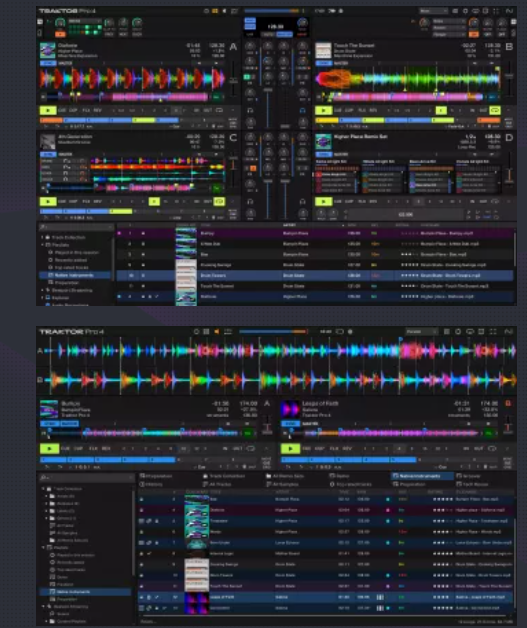Viewport: 527px width, 628px height.
Task: Expand Track Collection in top window browser tree
Action: [x=42, y=237]
